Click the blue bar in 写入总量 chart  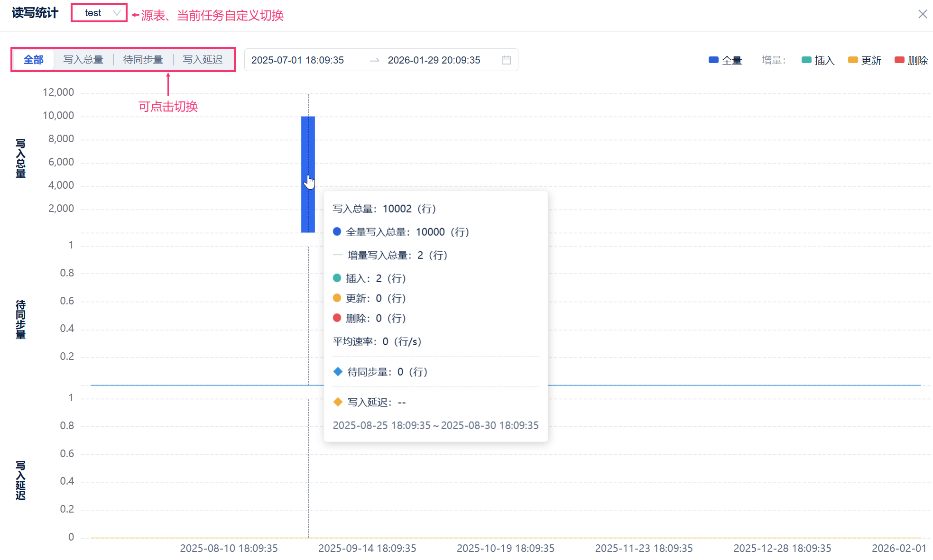pos(308,142)
